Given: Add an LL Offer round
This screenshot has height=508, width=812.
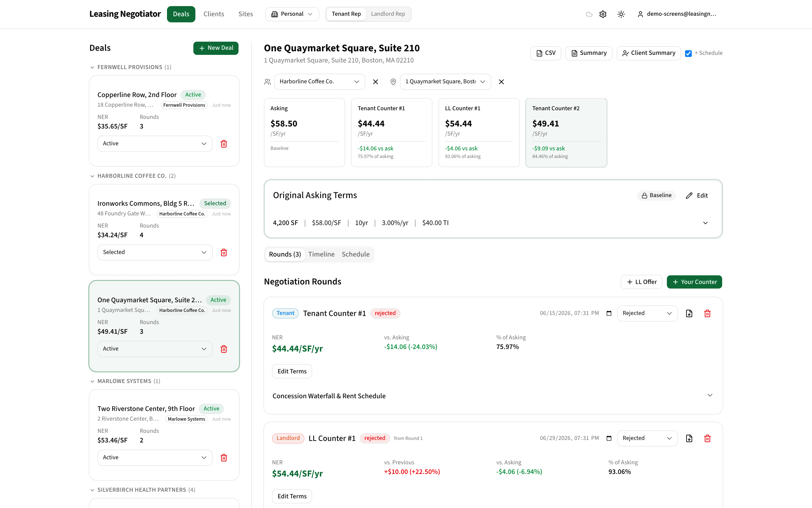Looking at the screenshot, I should [641, 282].
